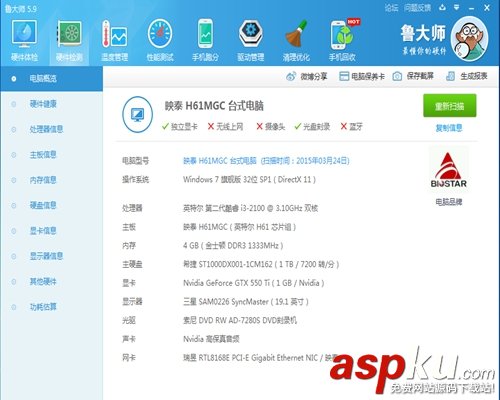Click the round computer monitor icon
500x400 pixels.
[137, 114]
